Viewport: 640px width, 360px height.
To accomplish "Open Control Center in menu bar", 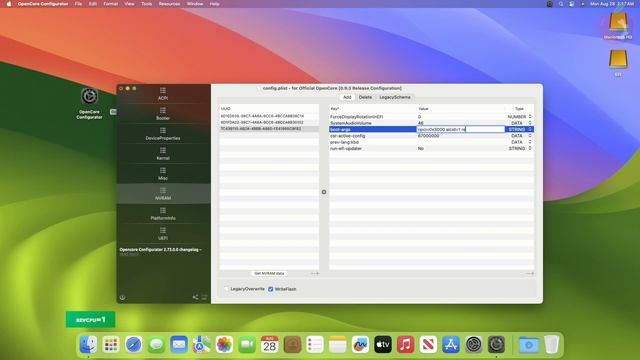I will [571, 4].
